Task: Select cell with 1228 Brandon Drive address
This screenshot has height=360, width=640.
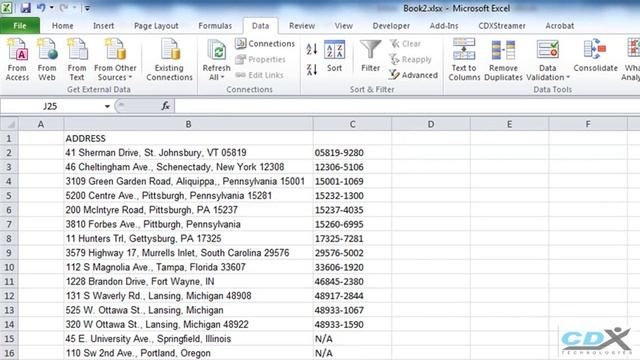Action: coord(188,282)
